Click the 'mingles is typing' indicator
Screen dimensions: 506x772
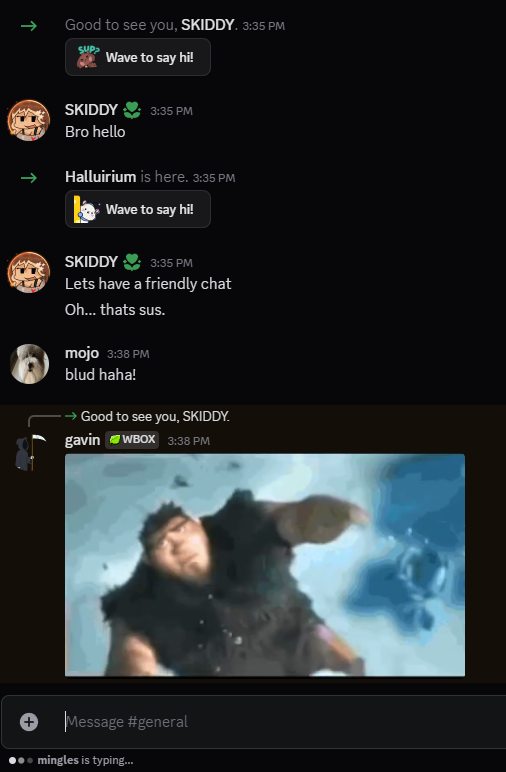tap(71, 760)
